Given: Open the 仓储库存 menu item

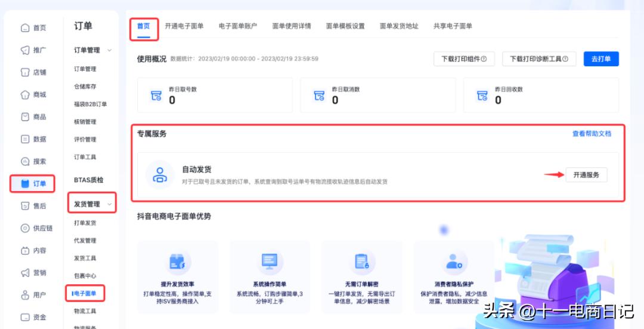Looking at the screenshot, I should tap(85, 87).
